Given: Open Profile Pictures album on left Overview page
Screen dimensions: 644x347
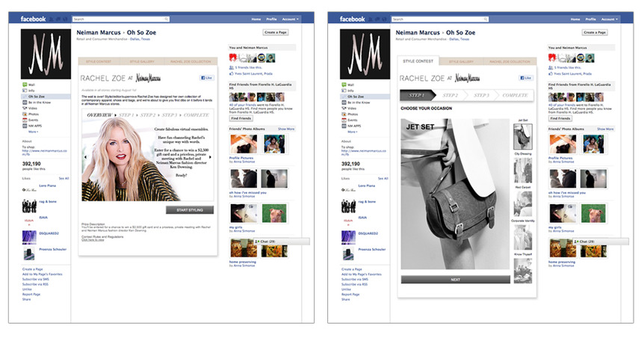Looking at the screenshot, I should pos(241,158).
